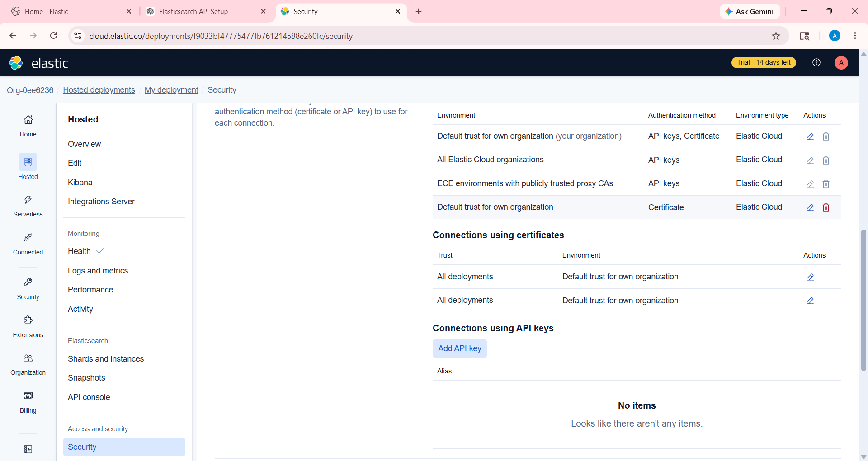Open API console page
This screenshot has width=868, height=461.
click(x=89, y=397)
